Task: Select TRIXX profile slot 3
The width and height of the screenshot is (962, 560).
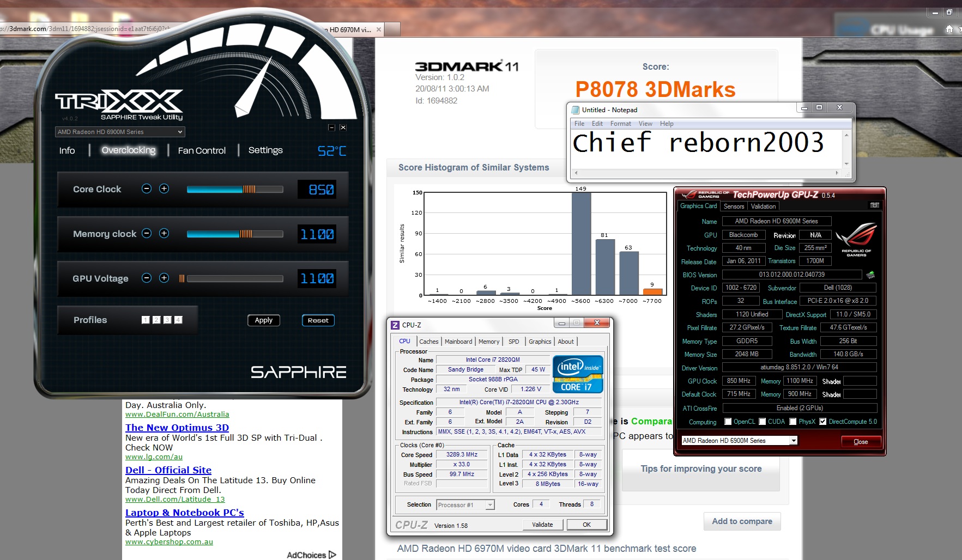Action: [167, 320]
